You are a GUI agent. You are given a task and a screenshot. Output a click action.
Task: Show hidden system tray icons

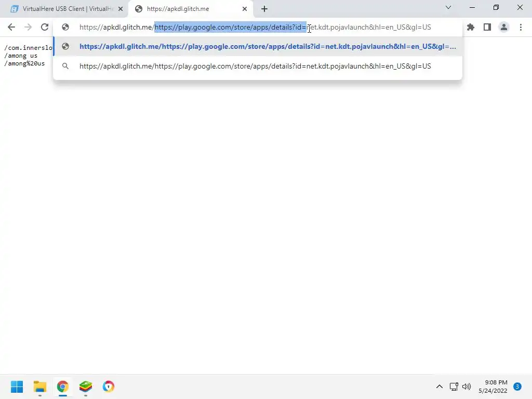[x=439, y=387]
